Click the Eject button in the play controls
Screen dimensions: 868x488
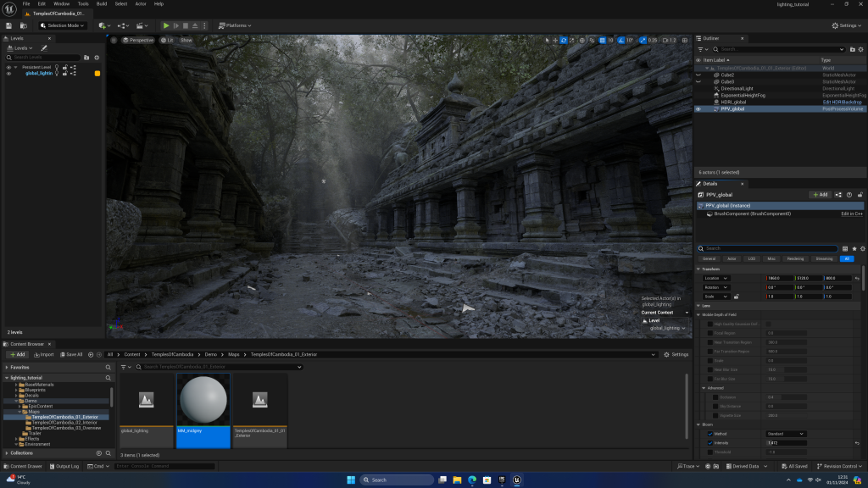[195, 25]
